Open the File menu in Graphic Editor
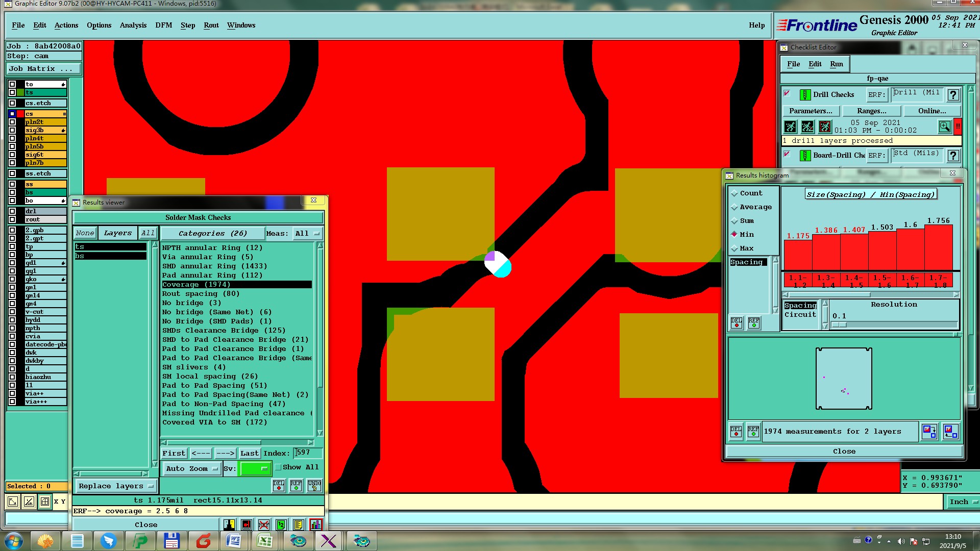This screenshot has width=980, height=551. pos(18,25)
